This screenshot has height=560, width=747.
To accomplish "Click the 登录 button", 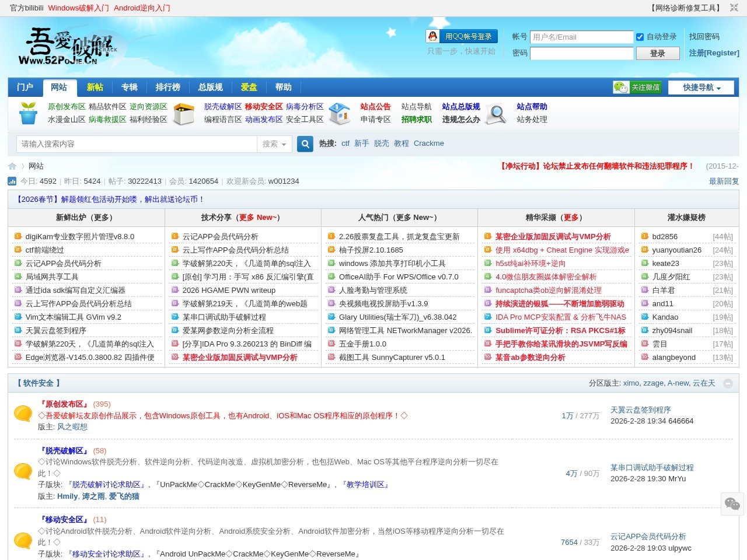I will (657, 53).
